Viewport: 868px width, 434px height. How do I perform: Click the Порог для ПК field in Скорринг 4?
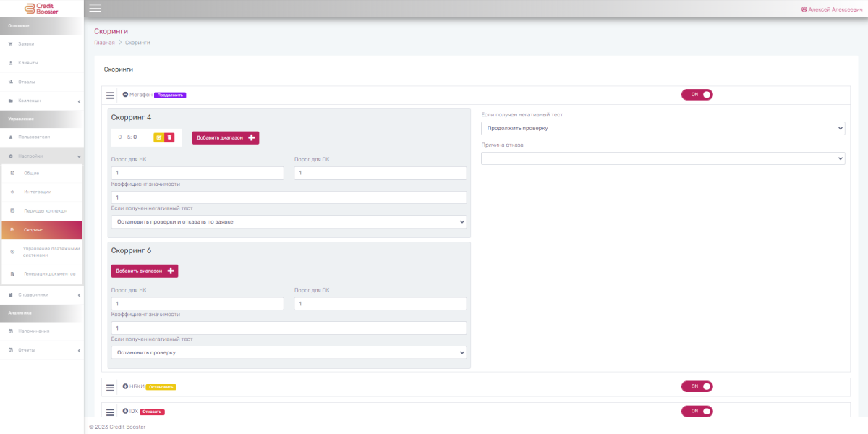[x=380, y=174]
